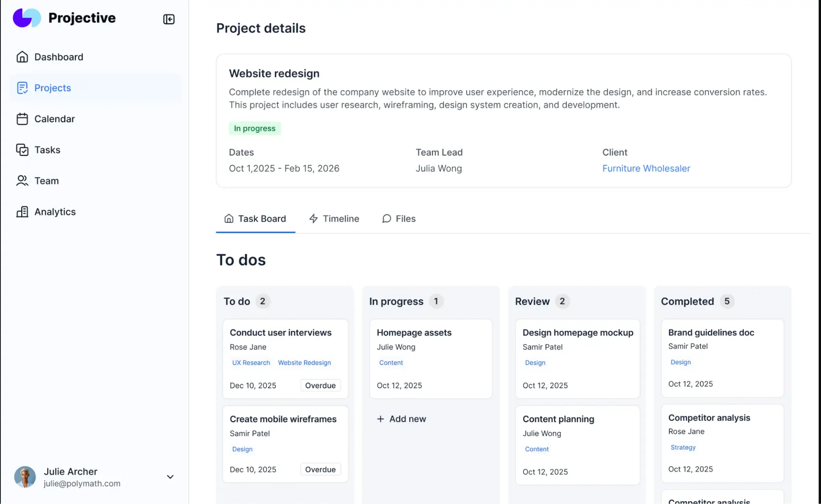This screenshot has height=504, width=821.
Task: Click the Calendar icon in sidebar
Action: (x=22, y=119)
